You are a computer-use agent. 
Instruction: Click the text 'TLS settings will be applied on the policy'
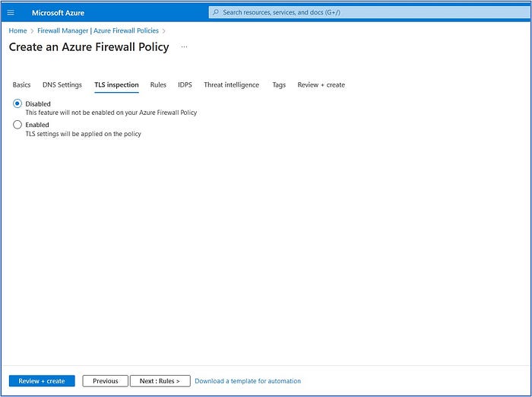83,134
